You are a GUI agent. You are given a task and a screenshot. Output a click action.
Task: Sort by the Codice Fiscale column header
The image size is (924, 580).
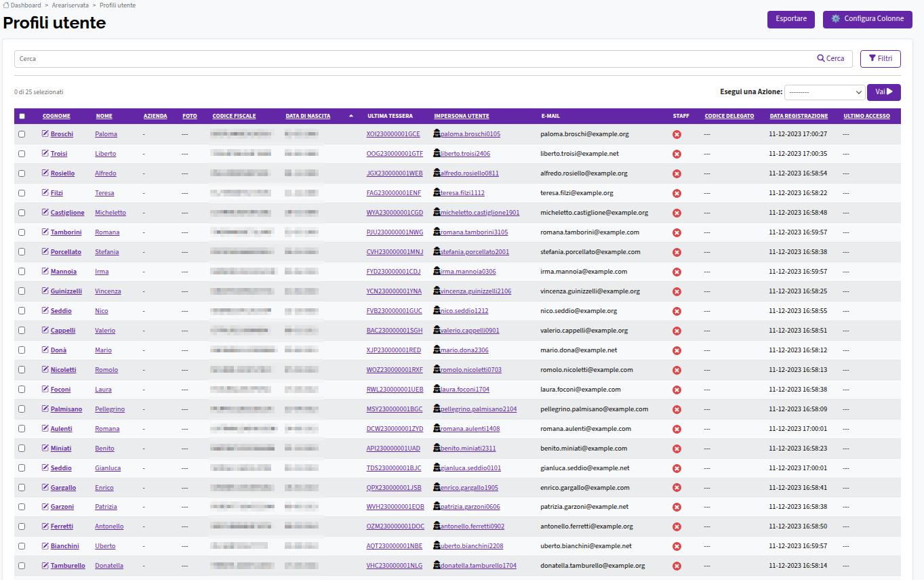pos(234,116)
